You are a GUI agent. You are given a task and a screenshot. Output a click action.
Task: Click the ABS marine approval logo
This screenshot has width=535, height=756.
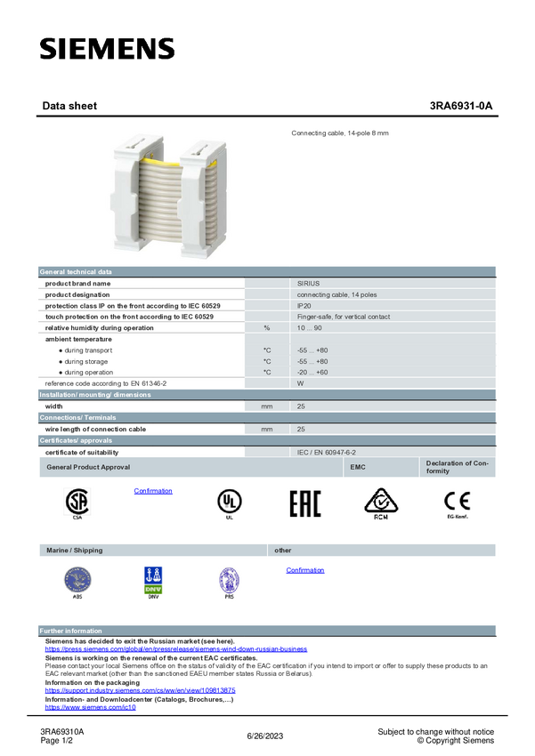click(x=77, y=582)
